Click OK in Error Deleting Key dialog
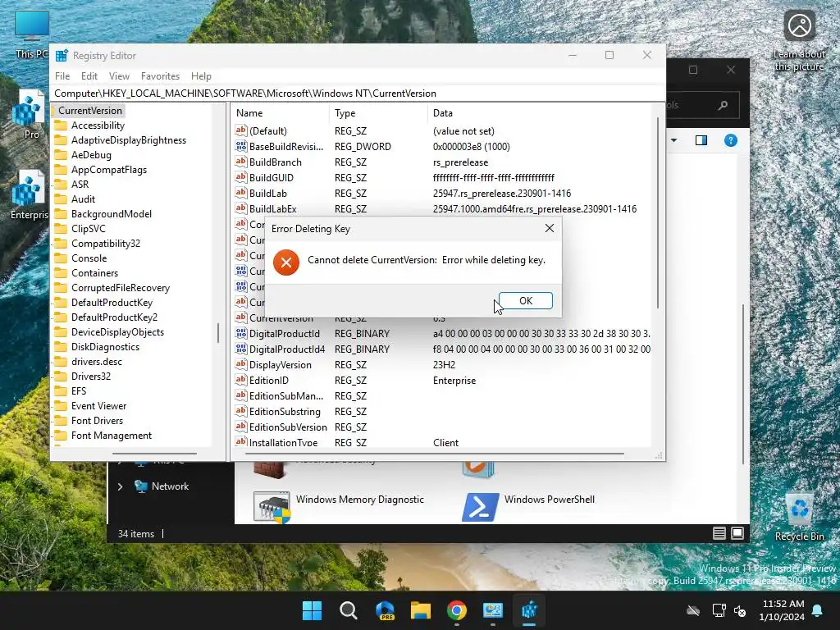 [x=526, y=300]
